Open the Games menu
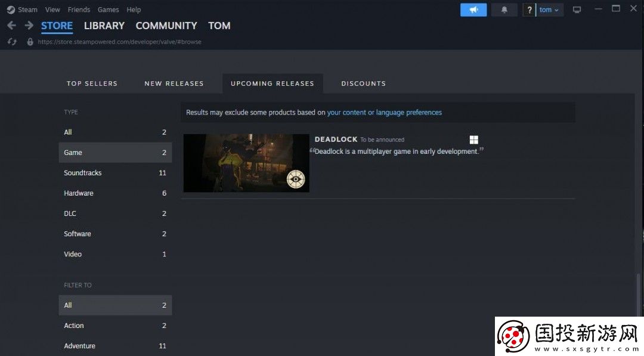Viewport: 644px width, 356px height. tap(109, 10)
